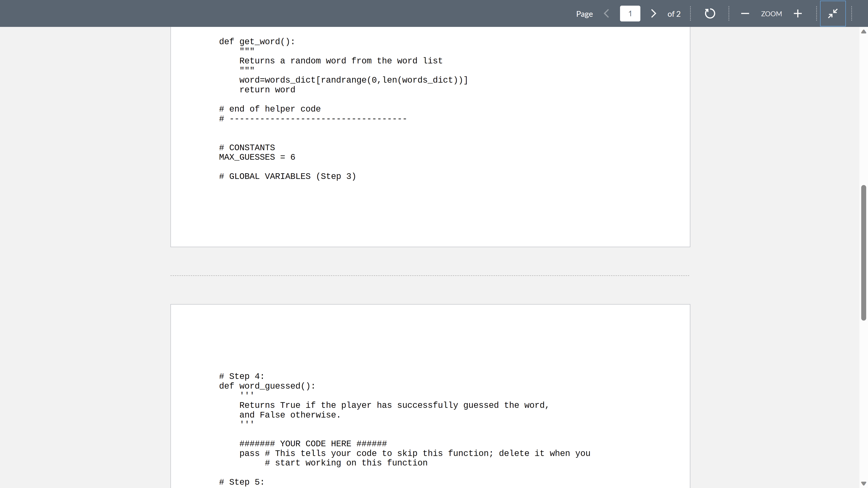Image resolution: width=868 pixels, height=488 pixels.
Task: Click the vertical scrollbar thumb
Action: pos(863,253)
